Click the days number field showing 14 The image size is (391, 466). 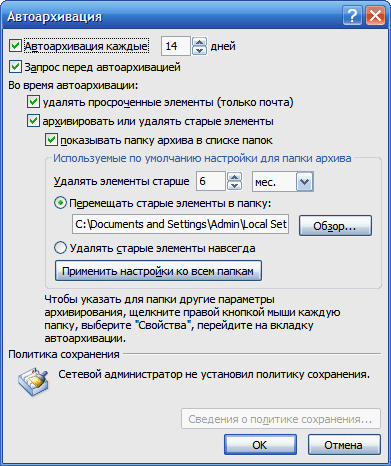pyautogui.click(x=176, y=46)
